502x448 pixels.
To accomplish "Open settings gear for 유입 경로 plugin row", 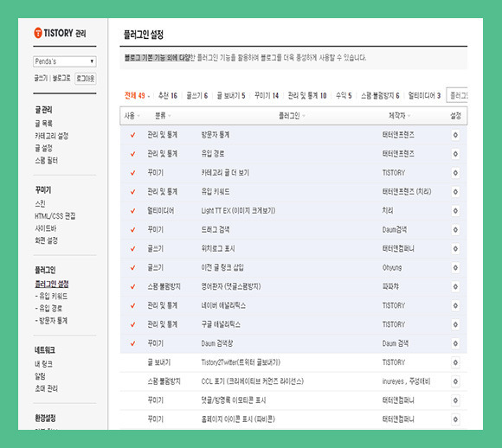I will click(455, 154).
